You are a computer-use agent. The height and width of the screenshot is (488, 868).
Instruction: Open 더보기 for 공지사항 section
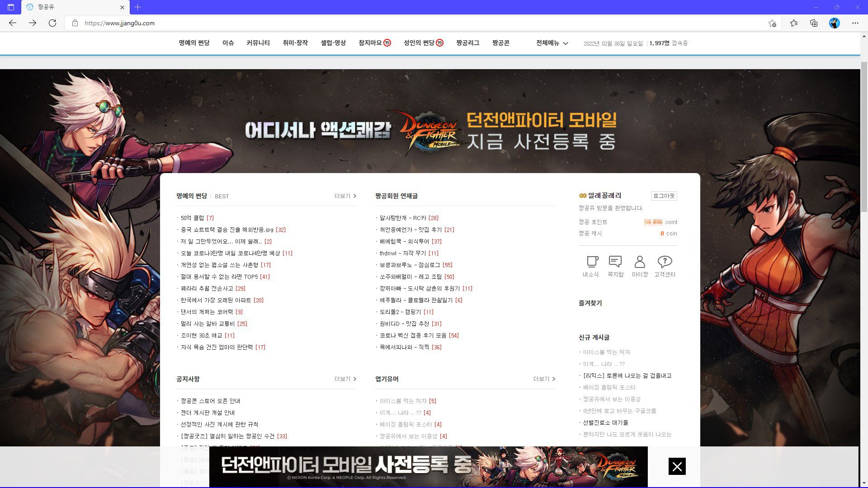pyautogui.click(x=345, y=379)
